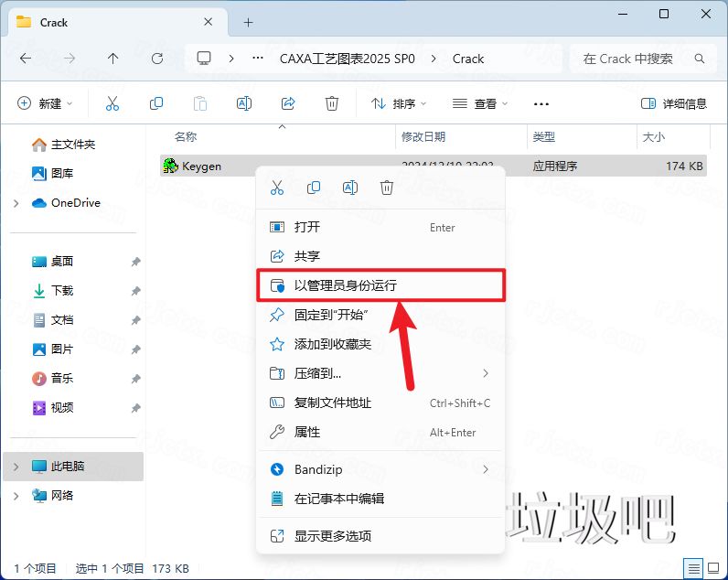728x580 pixels.
Task: Expand the 压缩到... submenu arrow
Action: click(x=485, y=373)
